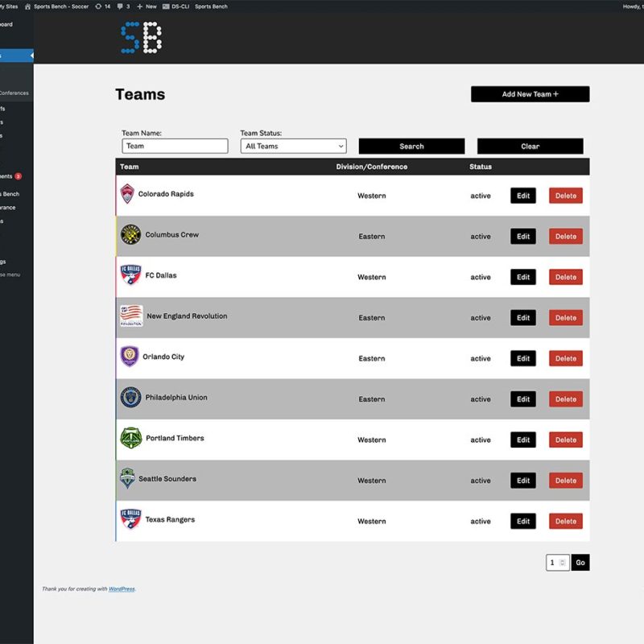The height and width of the screenshot is (644, 644).
Task: Click the plus New icon in admin bar
Action: point(147,6)
